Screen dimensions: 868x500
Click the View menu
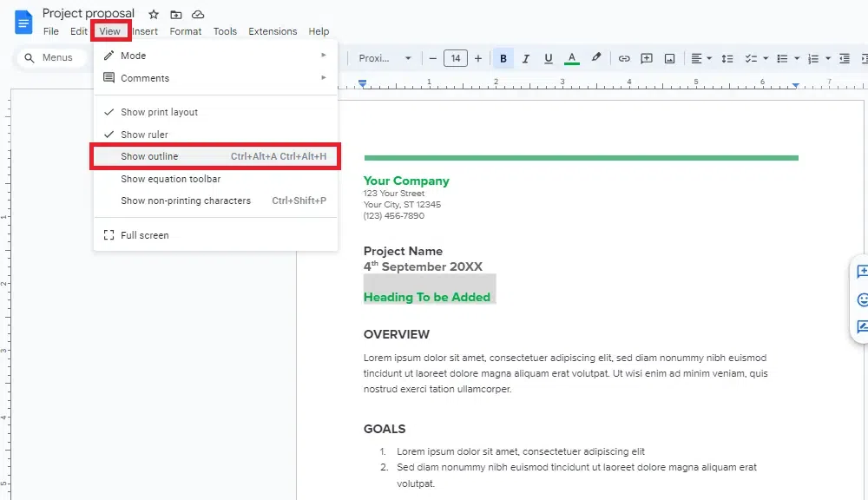coord(109,31)
